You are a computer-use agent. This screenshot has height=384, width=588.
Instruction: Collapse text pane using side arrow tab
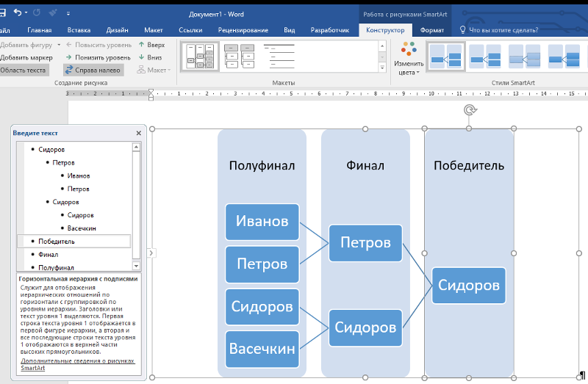151,253
